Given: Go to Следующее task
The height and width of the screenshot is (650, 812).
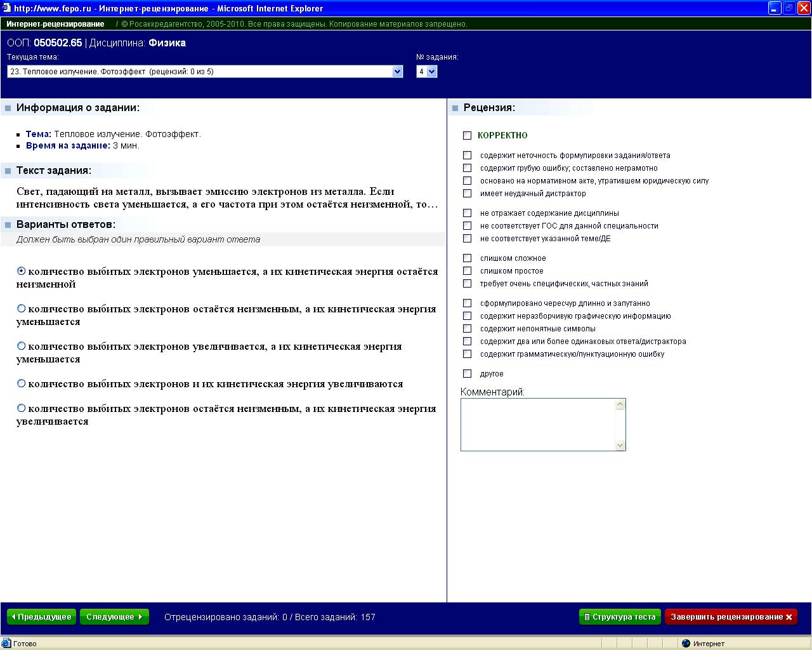Looking at the screenshot, I should (114, 617).
